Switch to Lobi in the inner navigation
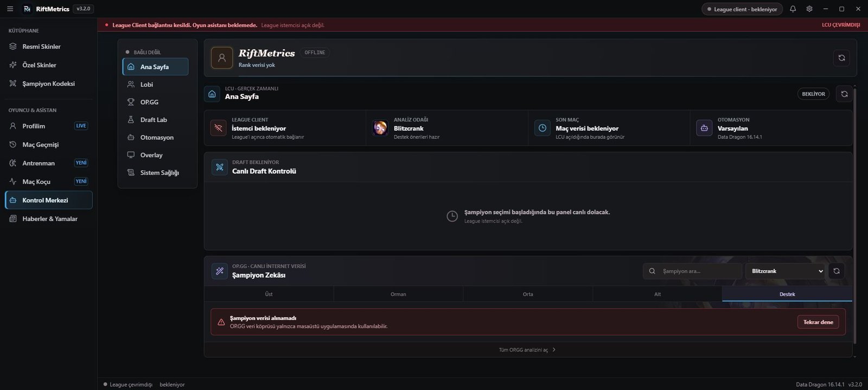868x390 pixels. (156, 85)
